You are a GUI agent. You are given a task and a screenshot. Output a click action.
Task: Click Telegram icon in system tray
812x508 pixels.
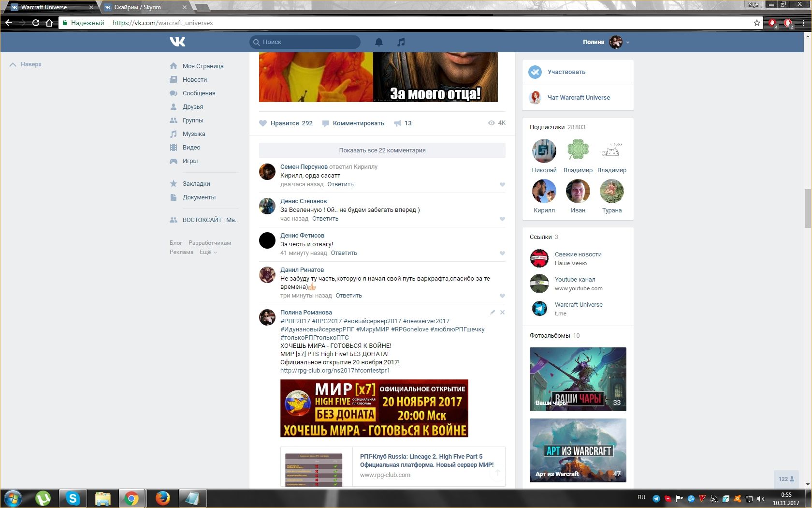click(656, 498)
